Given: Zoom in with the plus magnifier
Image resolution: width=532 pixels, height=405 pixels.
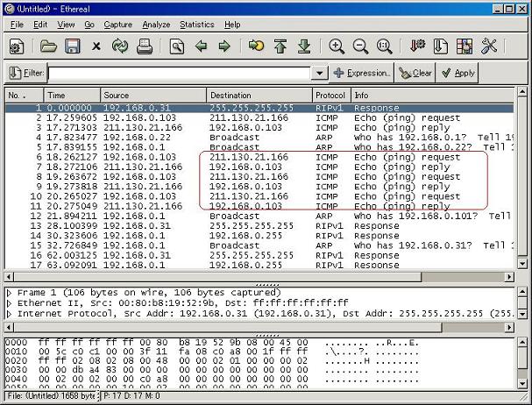Looking at the screenshot, I should [337, 46].
